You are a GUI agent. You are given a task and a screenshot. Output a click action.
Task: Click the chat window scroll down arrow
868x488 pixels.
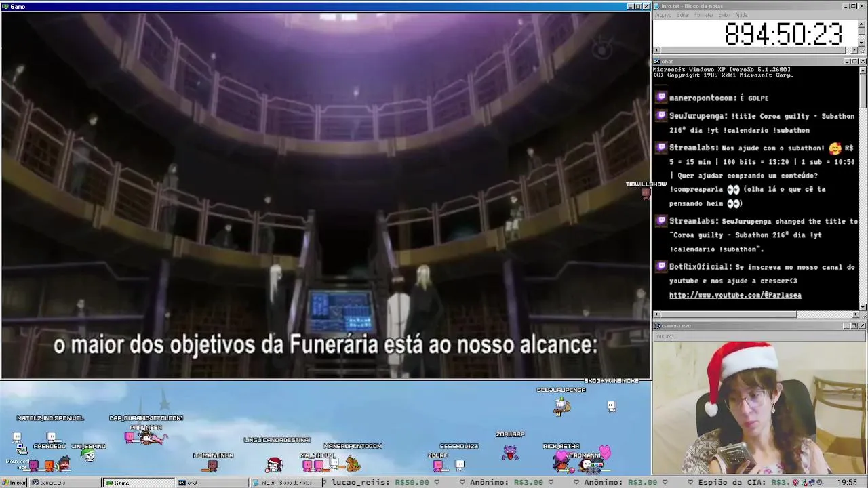863,307
